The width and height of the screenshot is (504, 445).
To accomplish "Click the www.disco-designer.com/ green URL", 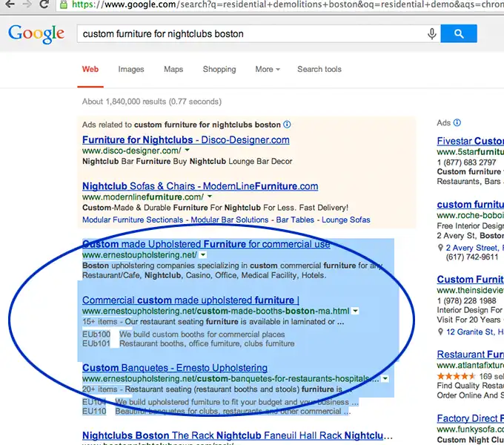I will (x=132, y=151).
